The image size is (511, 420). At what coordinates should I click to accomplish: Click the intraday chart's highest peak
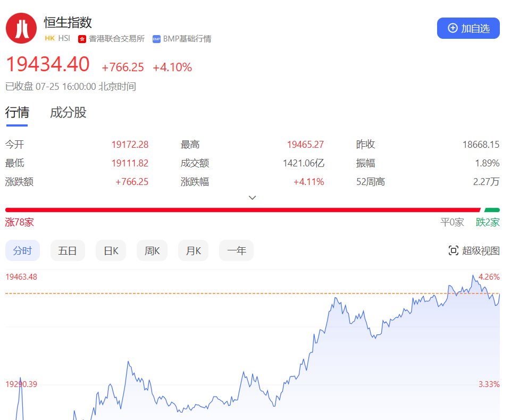point(473,276)
